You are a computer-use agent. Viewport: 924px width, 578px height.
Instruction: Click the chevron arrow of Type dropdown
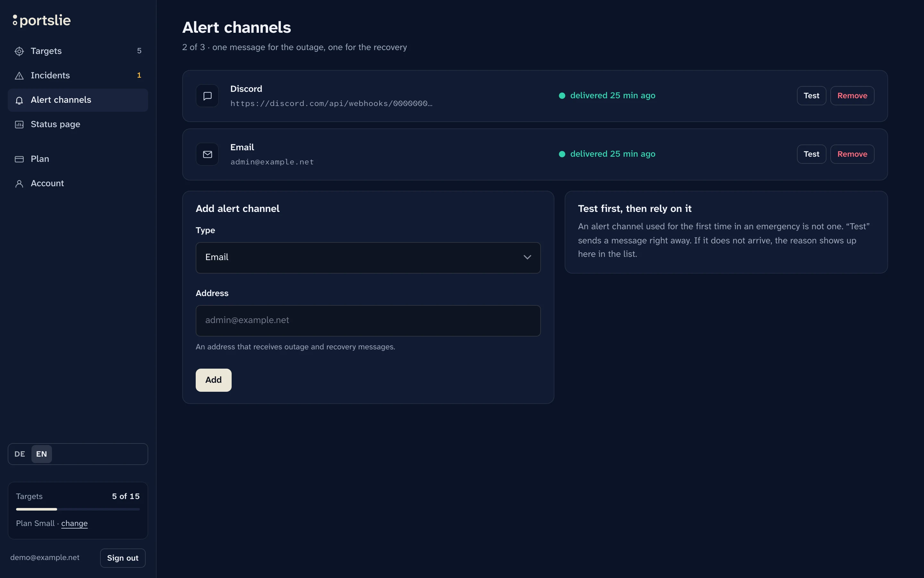point(527,257)
